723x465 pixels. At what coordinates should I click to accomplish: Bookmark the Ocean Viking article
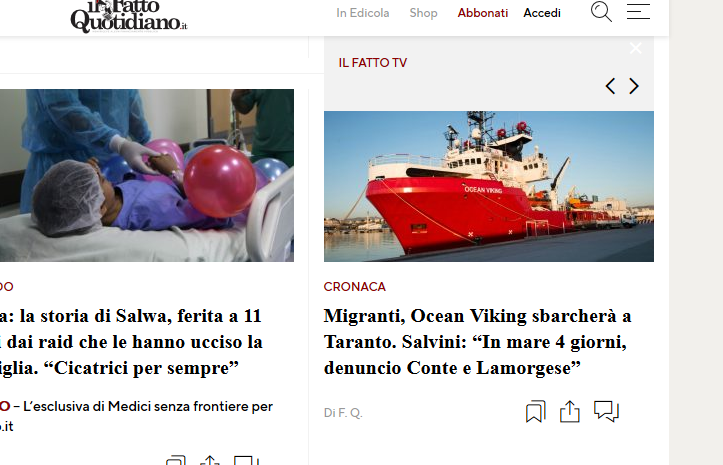pos(535,411)
